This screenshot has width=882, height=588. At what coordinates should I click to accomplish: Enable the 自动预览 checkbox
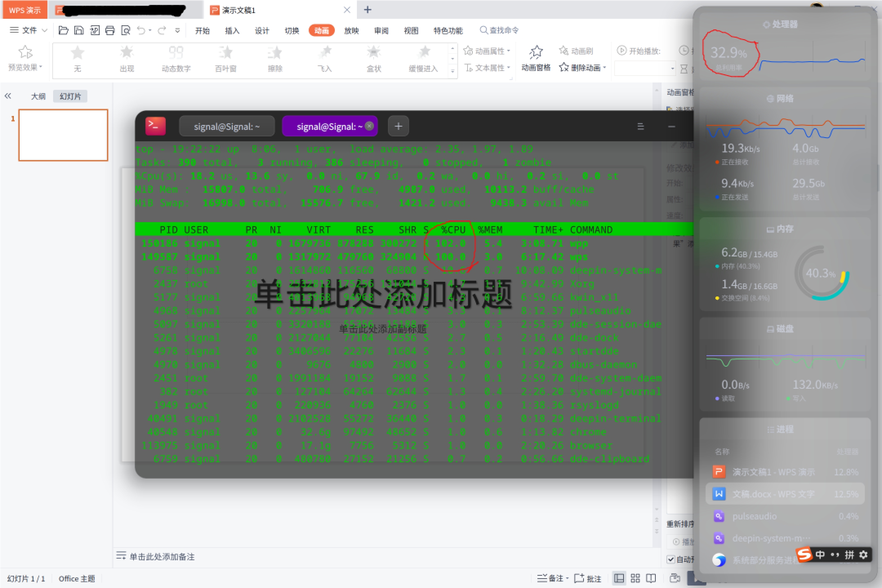tap(671, 559)
